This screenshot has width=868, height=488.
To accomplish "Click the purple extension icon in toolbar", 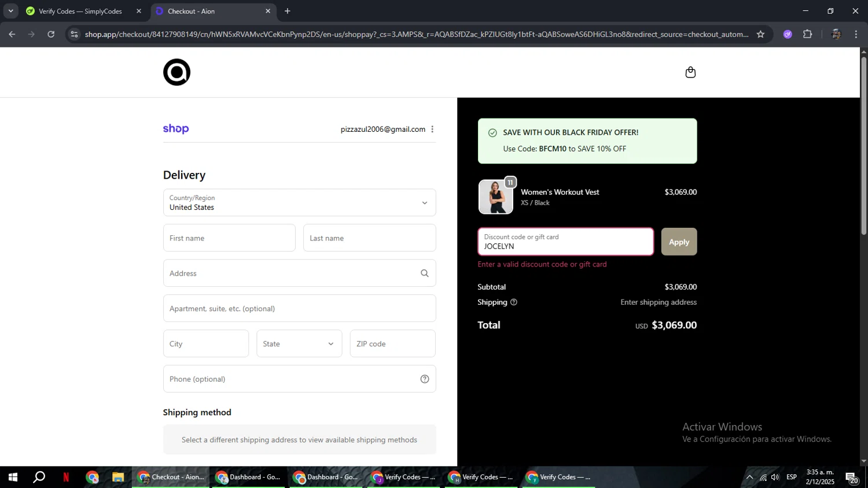I will pyautogui.click(x=788, y=34).
